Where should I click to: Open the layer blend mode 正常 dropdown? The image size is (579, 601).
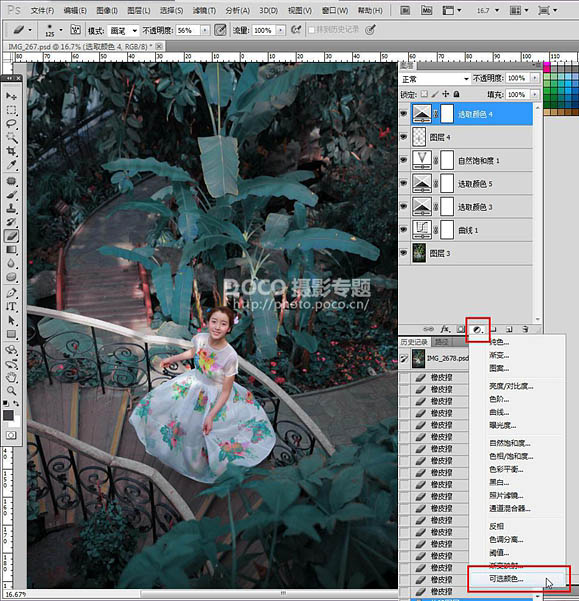coord(435,79)
